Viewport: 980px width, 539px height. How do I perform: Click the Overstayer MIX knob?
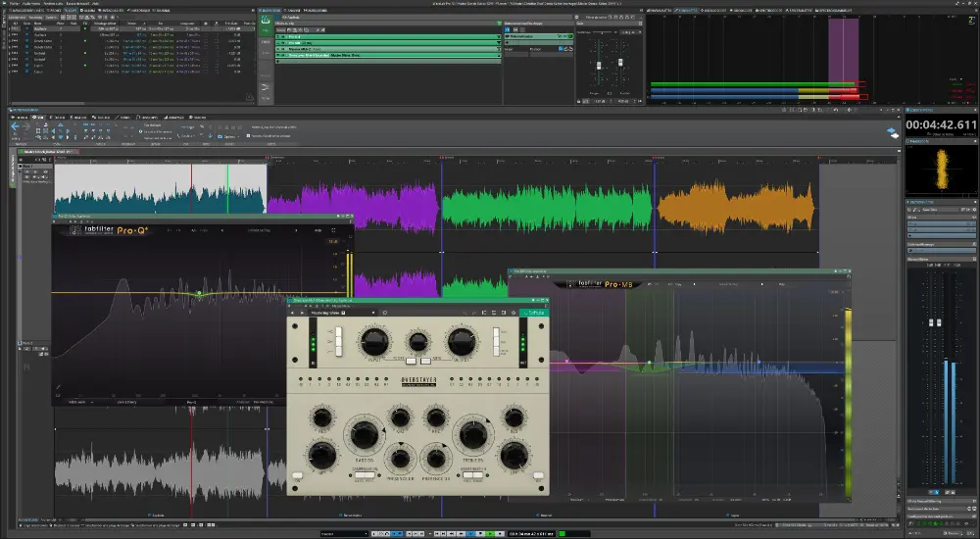coord(418,342)
